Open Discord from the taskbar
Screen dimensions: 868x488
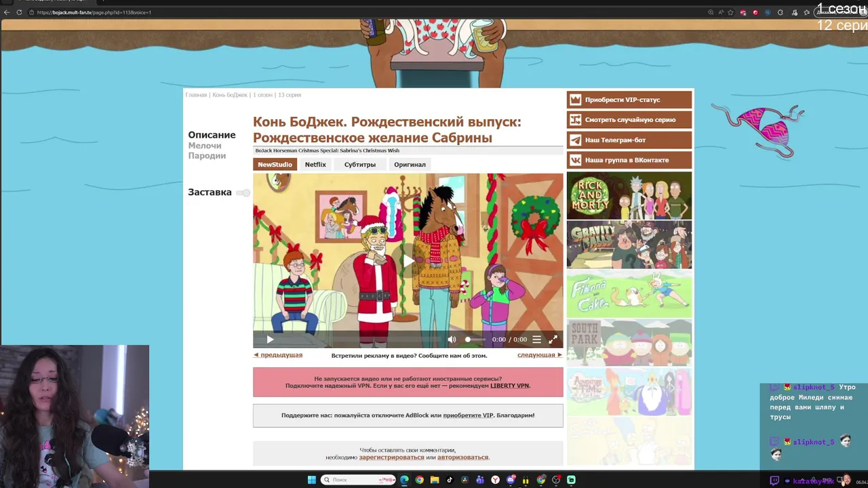tap(511, 480)
